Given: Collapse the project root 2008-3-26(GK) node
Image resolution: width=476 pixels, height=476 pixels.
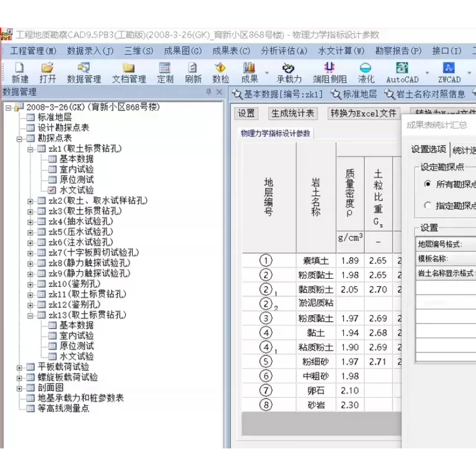Looking at the screenshot, I should [x=8, y=108].
